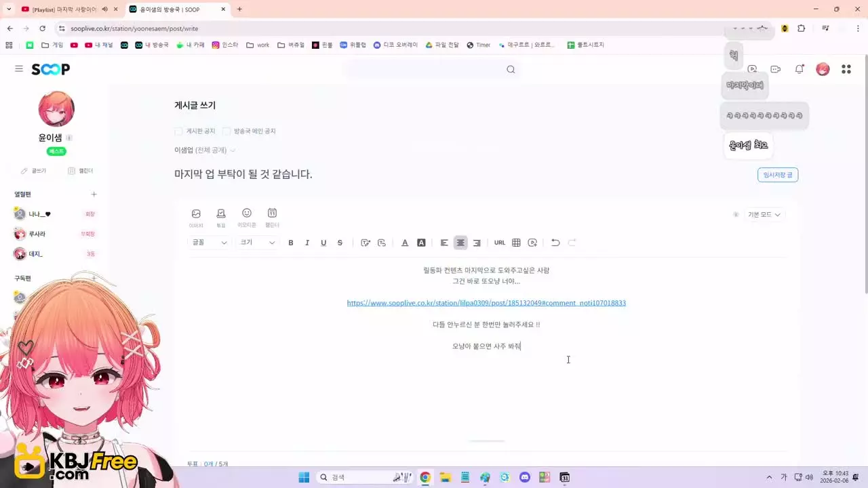The image size is (868, 488).
Task: Open the apps grid menu in header
Action: pyautogui.click(x=846, y=69)
